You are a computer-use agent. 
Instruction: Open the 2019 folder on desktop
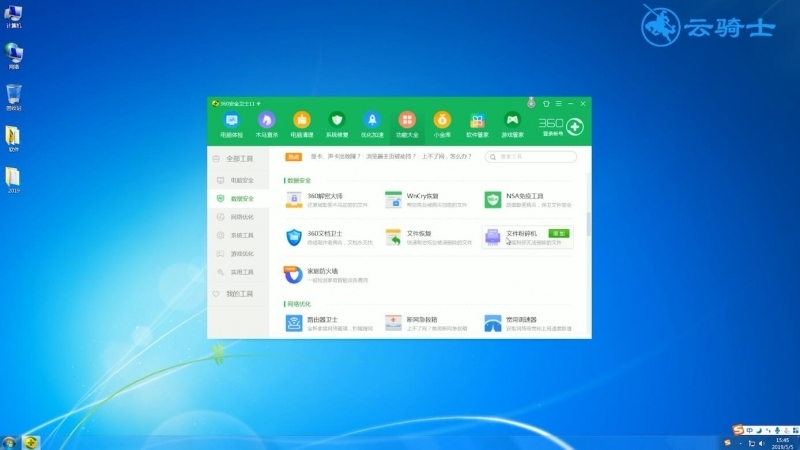pyautogui.click(x=13, y=180)
